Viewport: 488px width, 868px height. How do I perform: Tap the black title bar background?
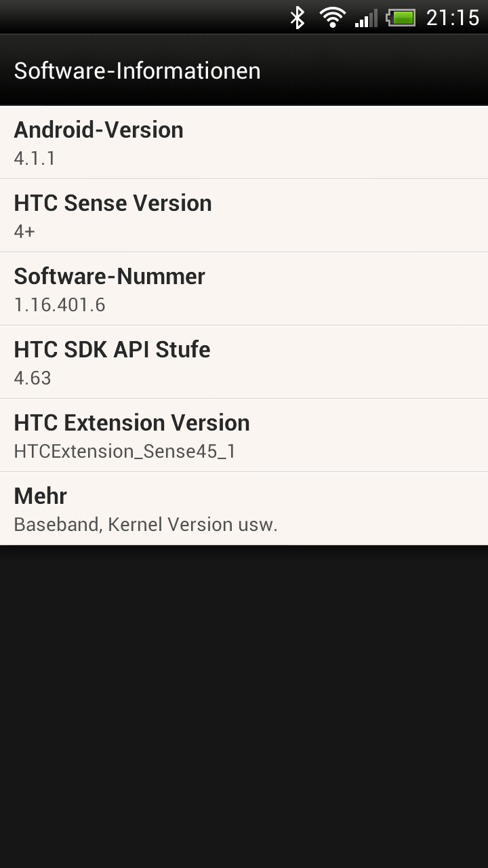pos(373,71)
